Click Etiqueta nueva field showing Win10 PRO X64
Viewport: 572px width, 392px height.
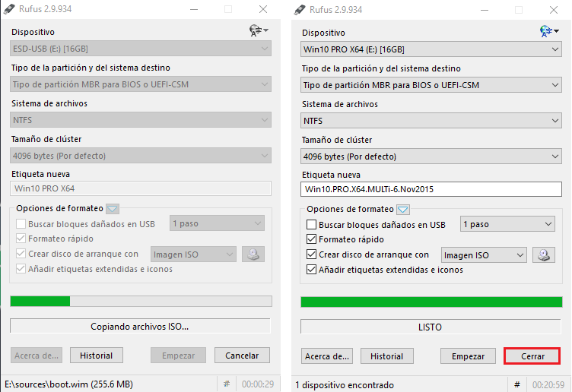141,188
